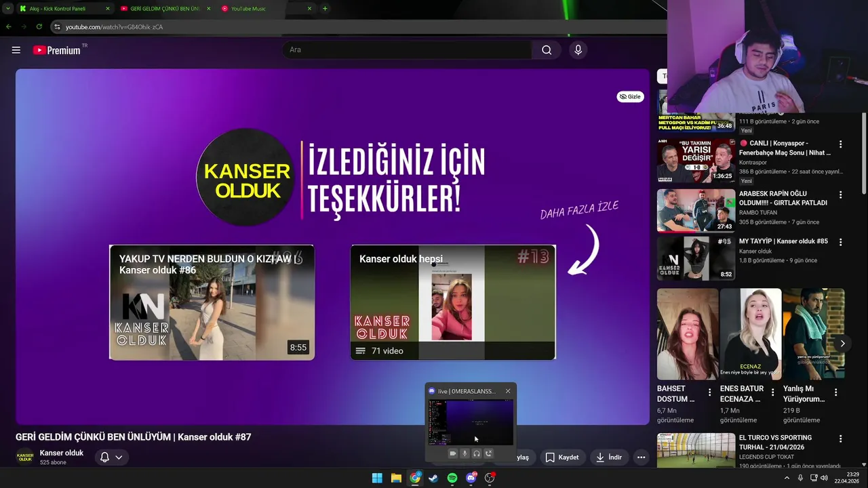Open Kontraspor thumbnail showing 1:36:25
Image resolution: width=868 pixels, height=488 pixels.
(696, 161)
